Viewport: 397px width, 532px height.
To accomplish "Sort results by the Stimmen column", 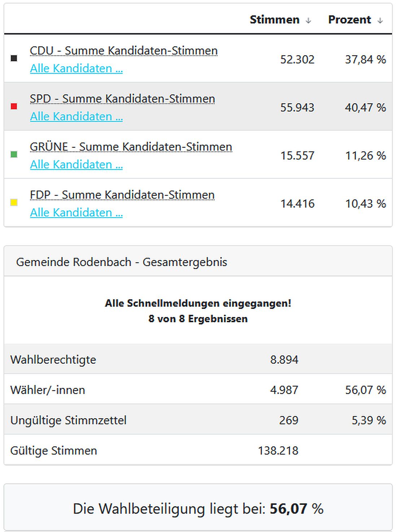I will [x=274, y=20].
